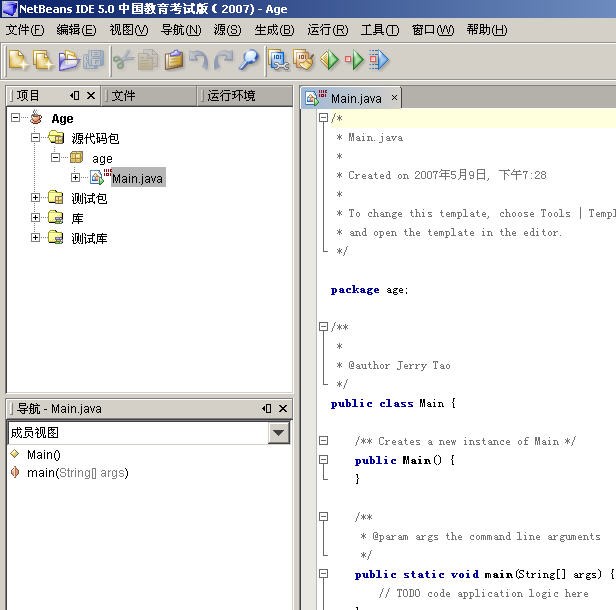Viewport: 616px width, 610px height.
Task: Fold the public Main() constructor block
Action: pyautogui.click(x=323, y=459)
